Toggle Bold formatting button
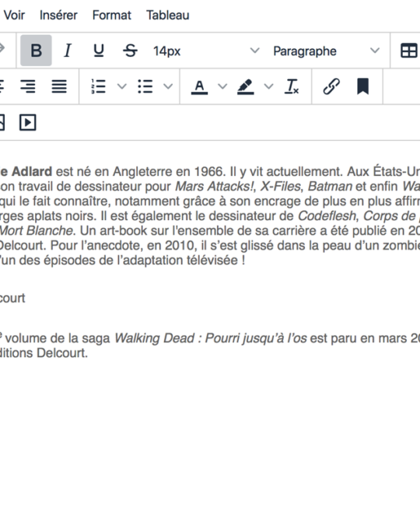Screen dimensions: 420x529 (x=36, y=51)
